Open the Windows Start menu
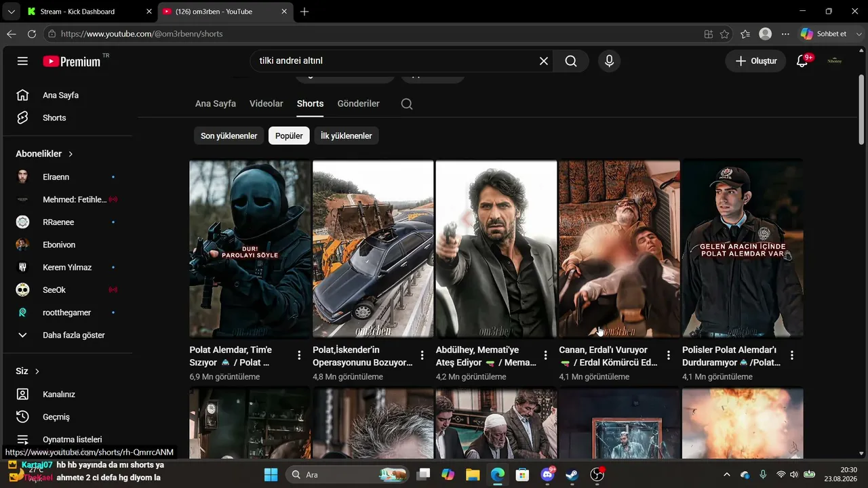Viewport: 868px width, 488px height. 271,474
